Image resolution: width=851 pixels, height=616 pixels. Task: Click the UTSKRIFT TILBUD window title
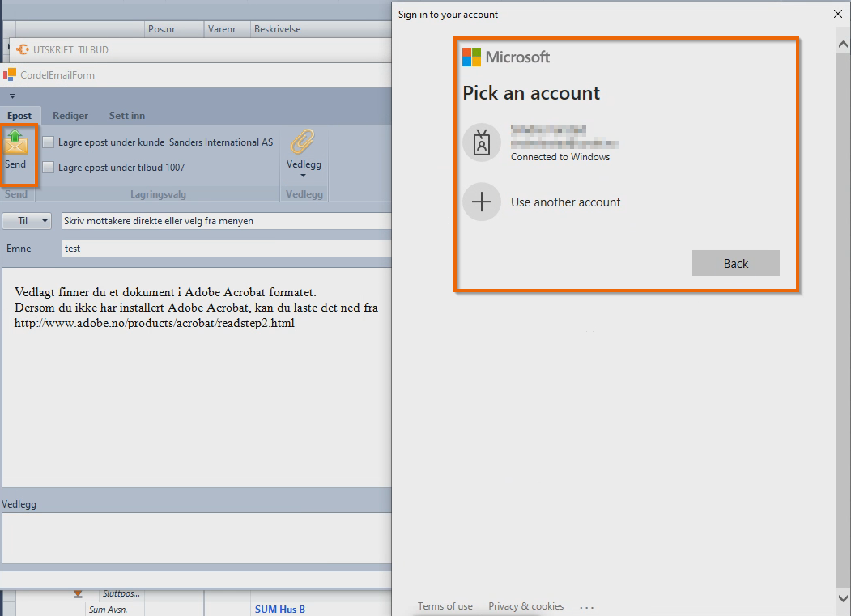point(70,50)
